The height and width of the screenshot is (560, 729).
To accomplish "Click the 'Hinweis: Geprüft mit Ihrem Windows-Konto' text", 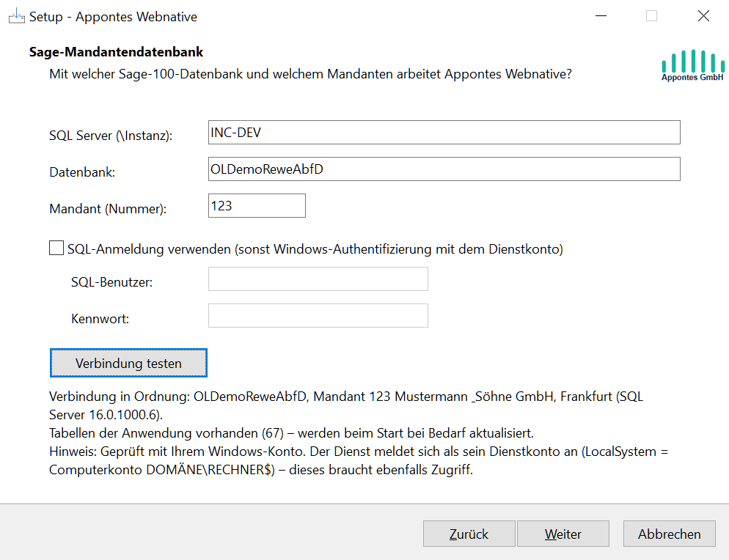I will [x=359, y=452].
